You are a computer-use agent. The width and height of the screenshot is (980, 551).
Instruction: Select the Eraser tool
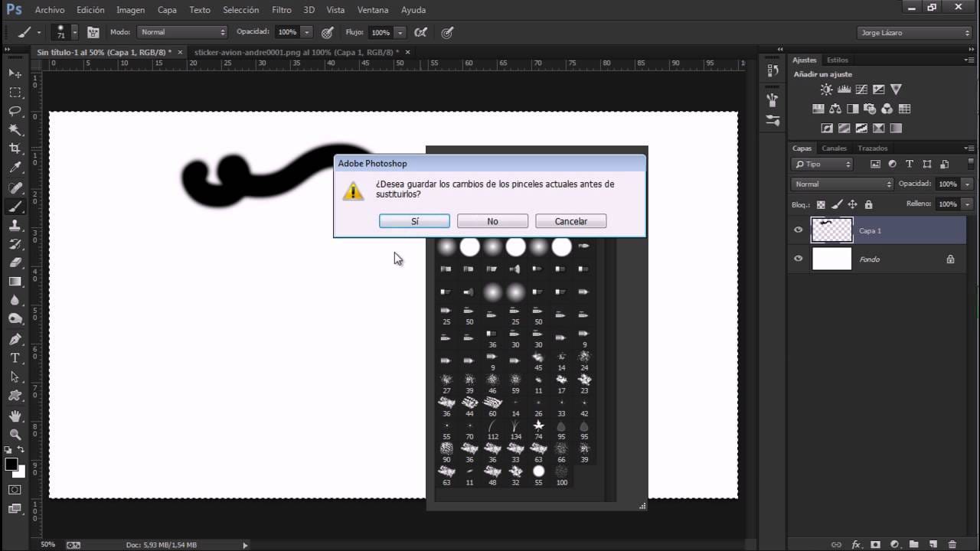point(15,262)
